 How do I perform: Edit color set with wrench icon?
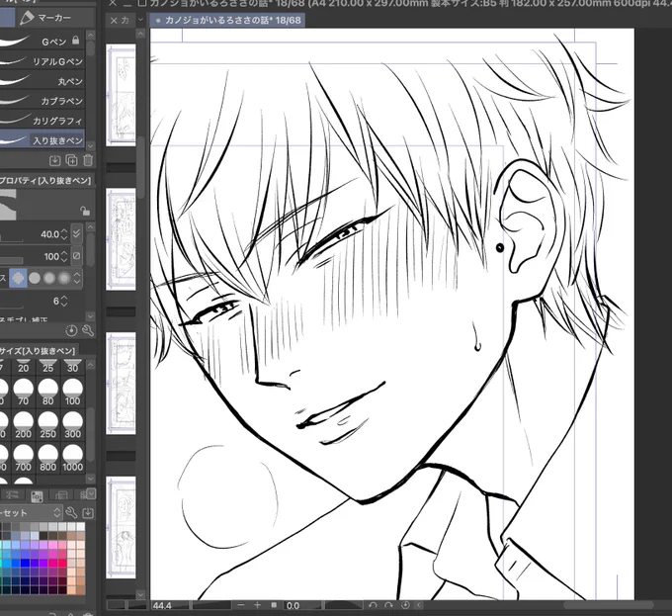click(x=71, y=513)
